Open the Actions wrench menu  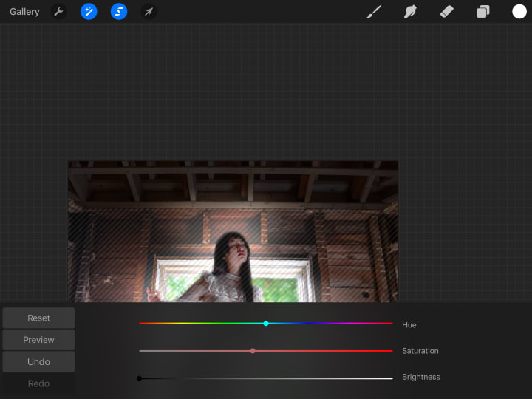pyautogui.click(x=58, y=12)
